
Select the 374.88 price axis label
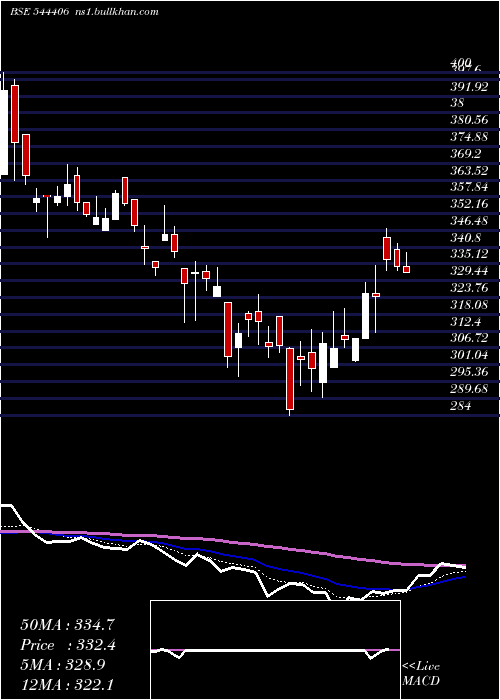tap(469, 137)
